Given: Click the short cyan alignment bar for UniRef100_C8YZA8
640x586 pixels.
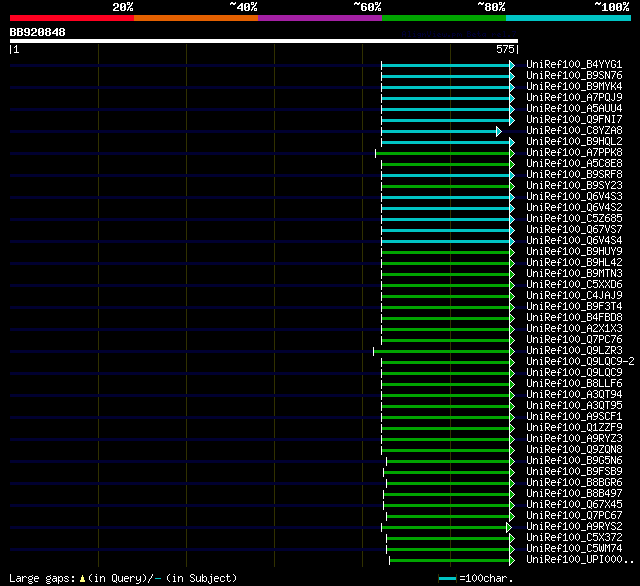Looking at the screenshot, I should coord(439,131).
